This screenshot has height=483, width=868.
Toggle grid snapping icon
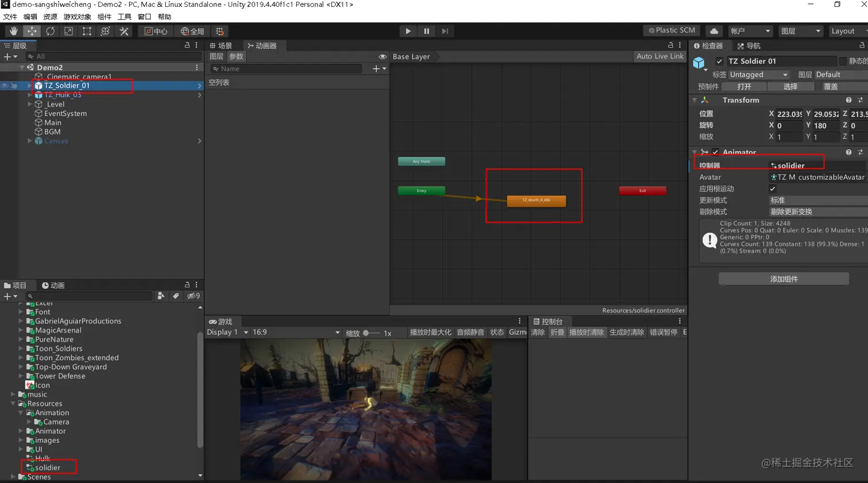(x=219, y=31)
